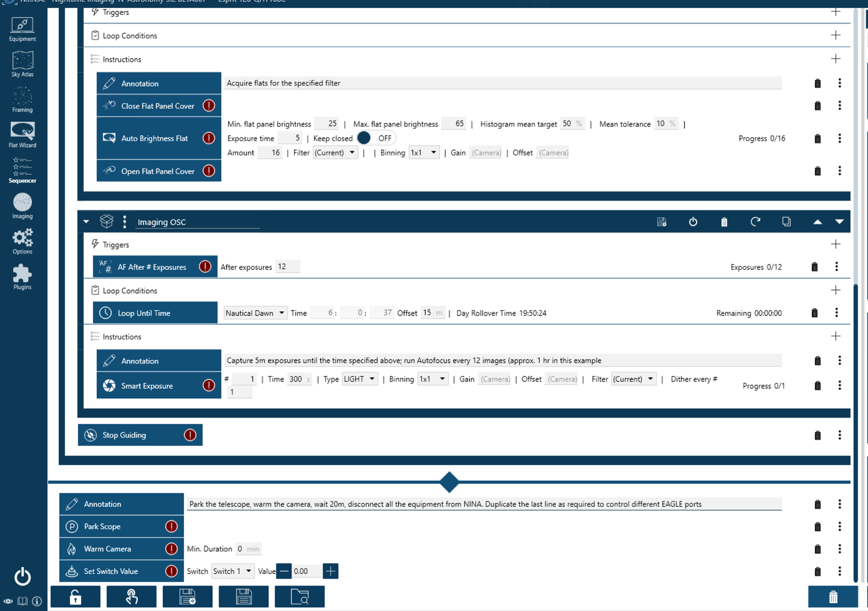Edit the After exposures value field
The image size is (868, 611).
click(x=288, y=266)
